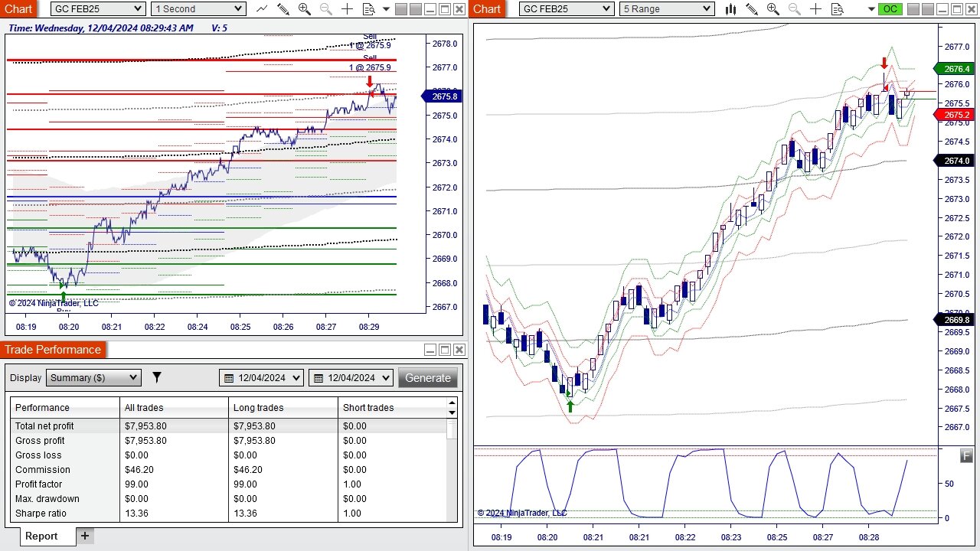This screenshot has height=551, width=980.
Task: Open GC FEB25 instrument dropdown in 1 Second chart
Action: (98, 9)
